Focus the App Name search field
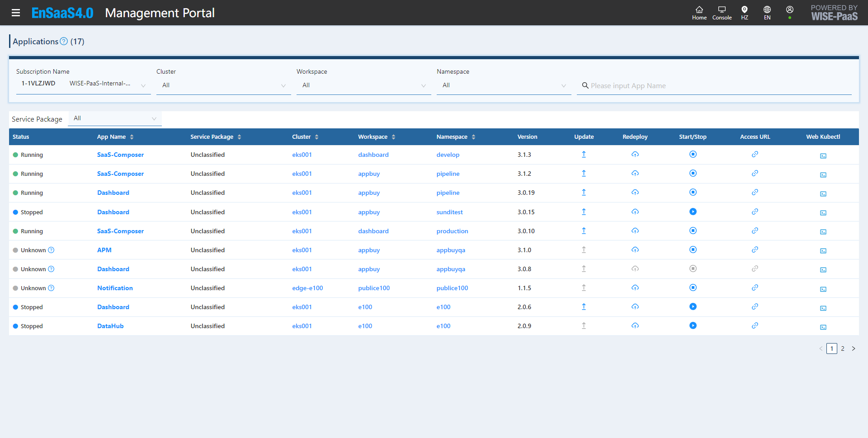 pos(714,85)
